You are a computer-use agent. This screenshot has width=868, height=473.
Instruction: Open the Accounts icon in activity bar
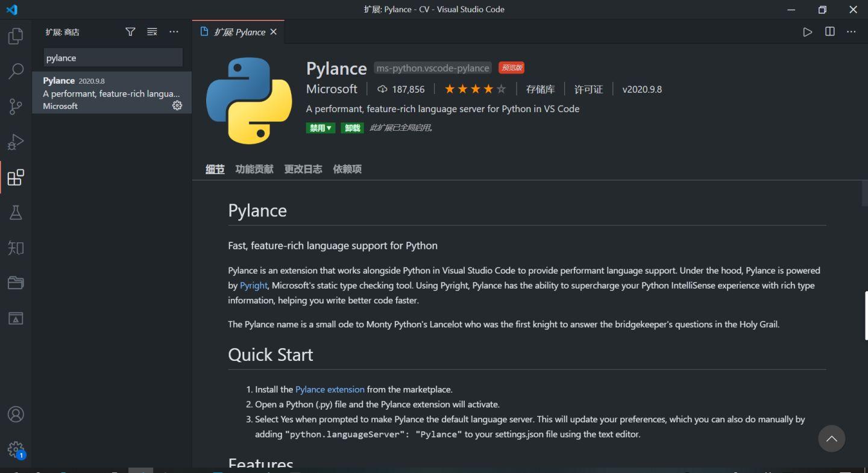[16, 414]
